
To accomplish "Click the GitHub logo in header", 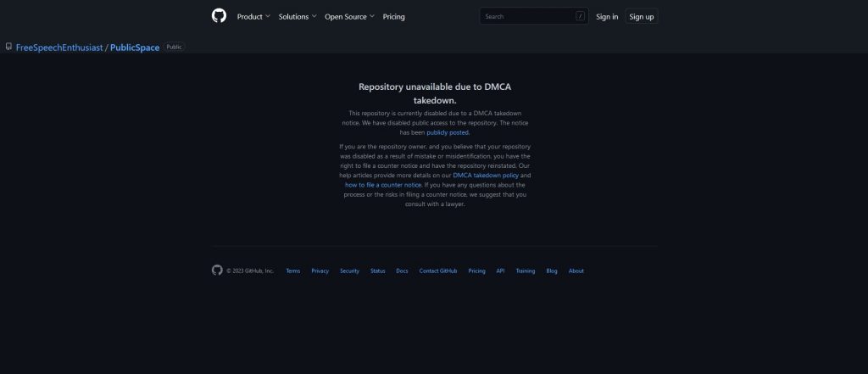I will click(219, 16).
